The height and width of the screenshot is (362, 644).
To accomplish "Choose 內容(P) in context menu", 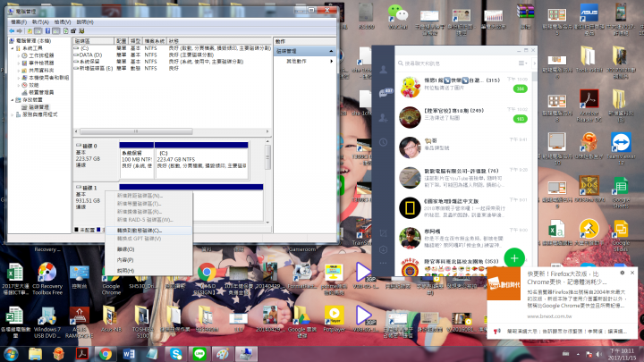I will click(x=148, y=260).
